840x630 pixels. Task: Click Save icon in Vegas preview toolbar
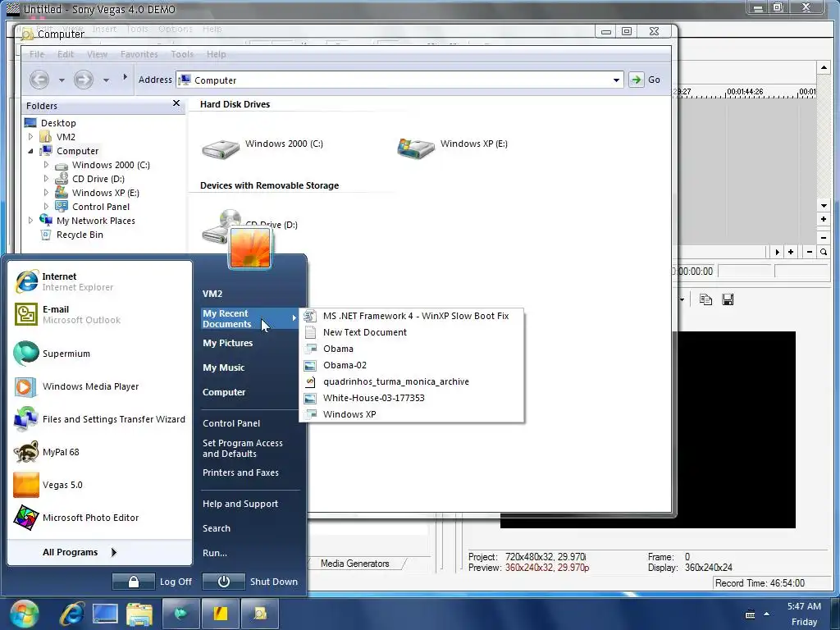click(728, 299)
